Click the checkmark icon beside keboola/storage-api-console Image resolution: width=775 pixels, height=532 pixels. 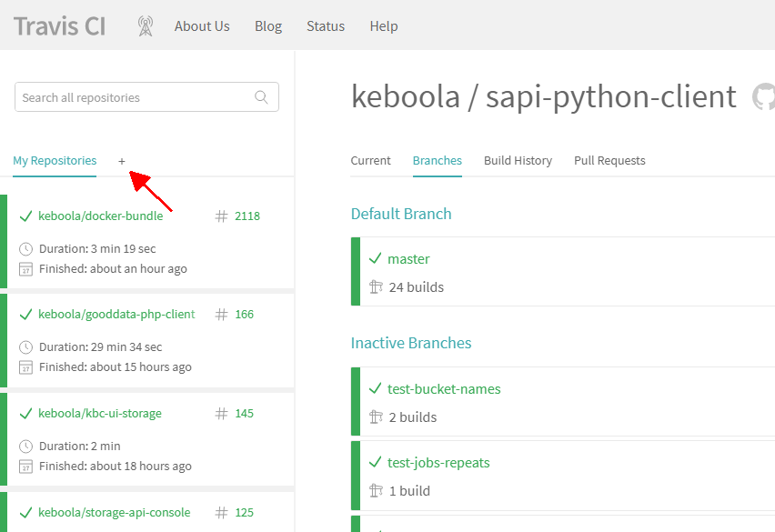tap(25, 513)
